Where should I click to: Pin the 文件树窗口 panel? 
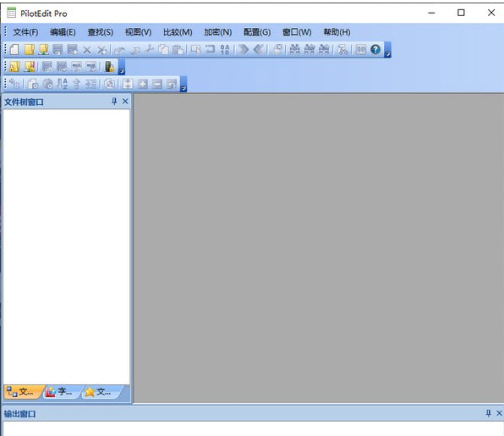114,102
